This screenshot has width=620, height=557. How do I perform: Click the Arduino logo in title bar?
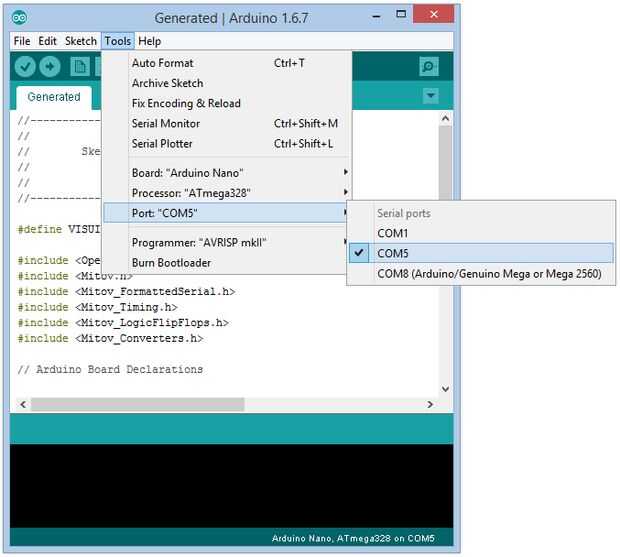point(19,18)
